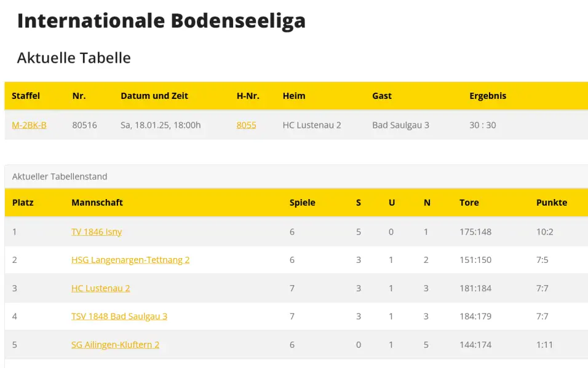Open TSV 1848 Bad Saulgau 3 link
Viewport: 588px width, 368px height.
tap(119, 316)
